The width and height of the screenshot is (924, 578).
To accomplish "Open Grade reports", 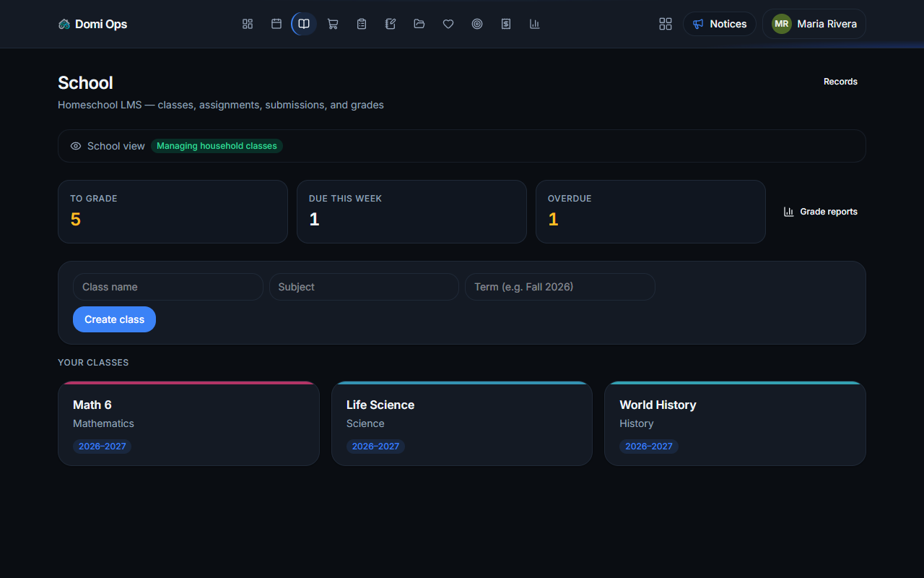I will point(821,212).
